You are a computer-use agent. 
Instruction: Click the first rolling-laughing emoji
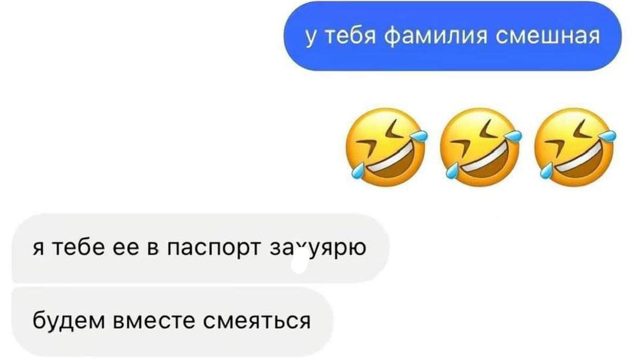click(x=385, y=147)
